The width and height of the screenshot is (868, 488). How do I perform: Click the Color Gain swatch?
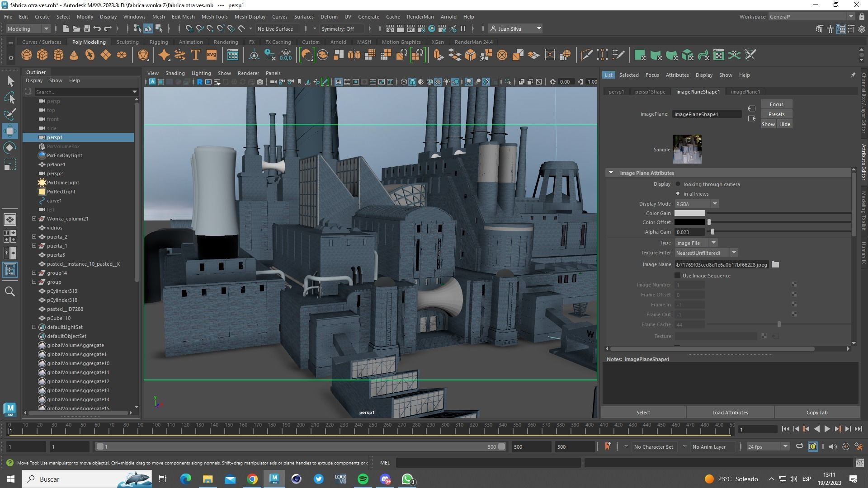coord(689,213)
